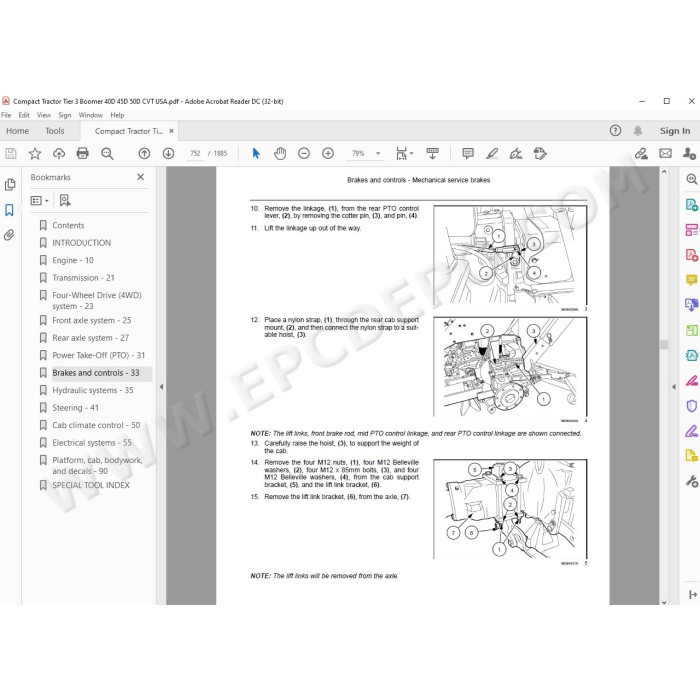This screenshot has width=700, height=700.
Task: Open Hydraulic systems - 35 bookmark
Action: (93, 390)
